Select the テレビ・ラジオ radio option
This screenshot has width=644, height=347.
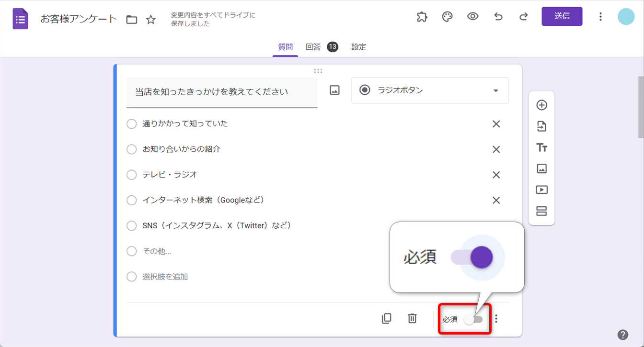point(132,175)
